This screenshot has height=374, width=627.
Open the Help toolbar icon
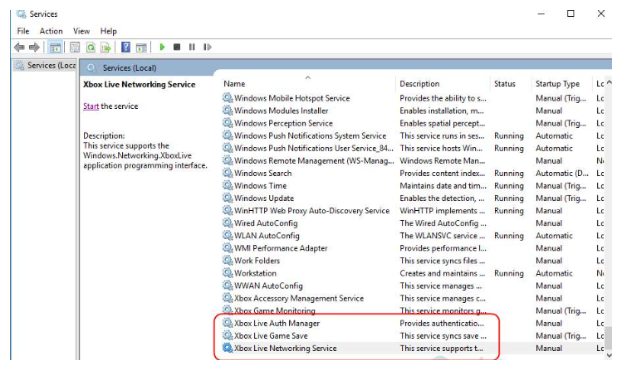[126, 47]
